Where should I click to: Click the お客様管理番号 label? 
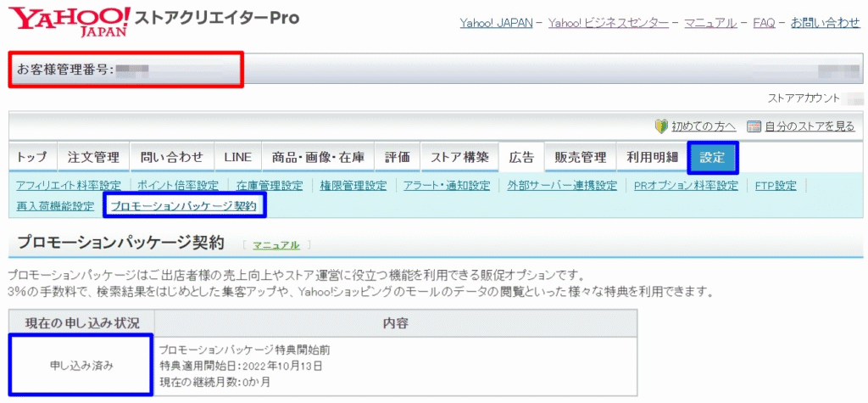point(65,70)
